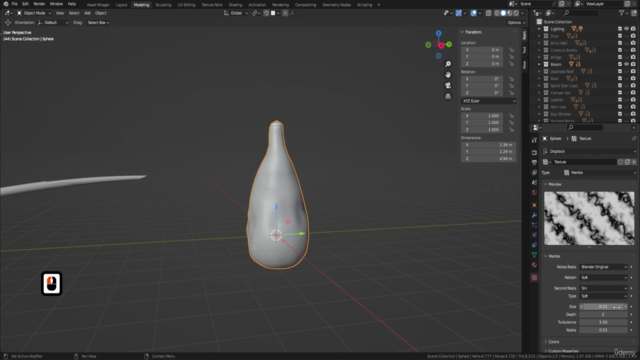The height and width of the screenshot is (360, 640).
Task: Click the pan hand icon in viewport
Action: [448, 75]
